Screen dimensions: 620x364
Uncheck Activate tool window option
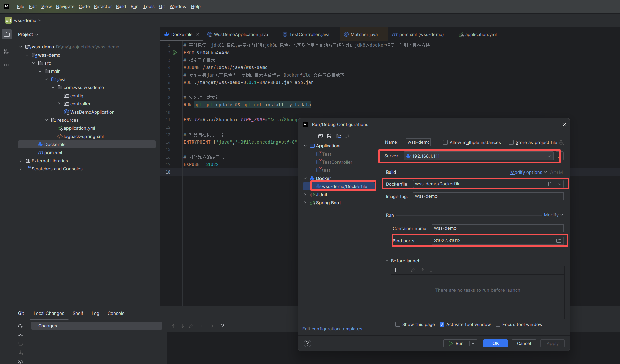442,324
